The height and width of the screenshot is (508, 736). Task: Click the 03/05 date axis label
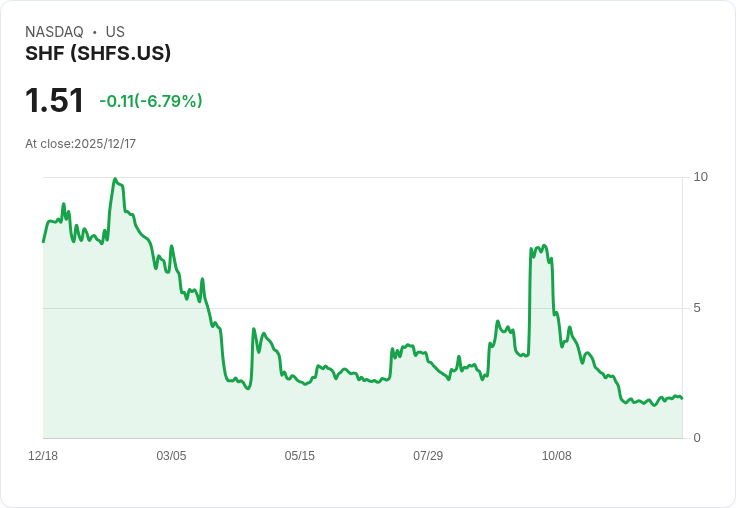tap(171, 455)
